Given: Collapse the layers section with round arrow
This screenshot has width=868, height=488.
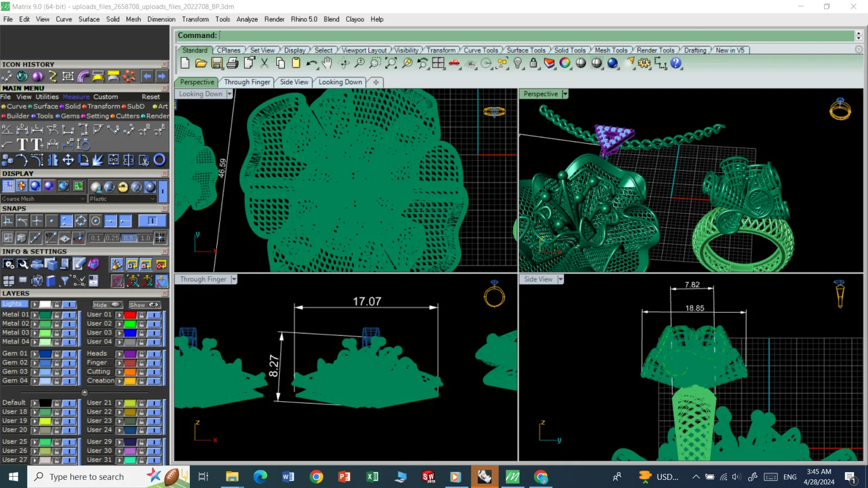Looking at the screenshot, I should [x=84, y=392].
